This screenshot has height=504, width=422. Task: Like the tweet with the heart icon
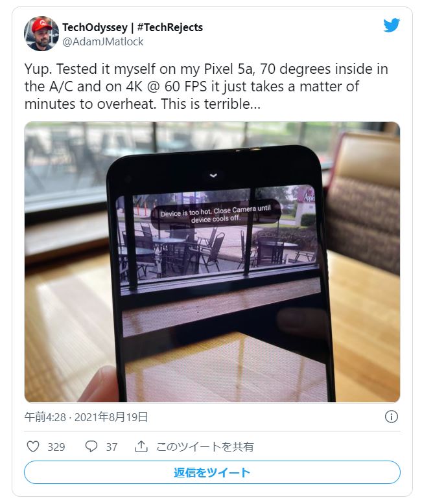[33, 446]
